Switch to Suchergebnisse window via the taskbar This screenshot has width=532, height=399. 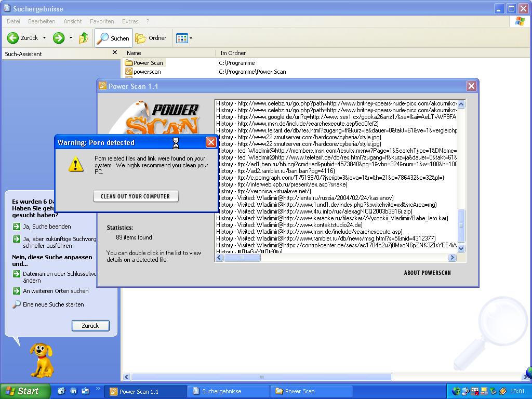coord(229,391)
